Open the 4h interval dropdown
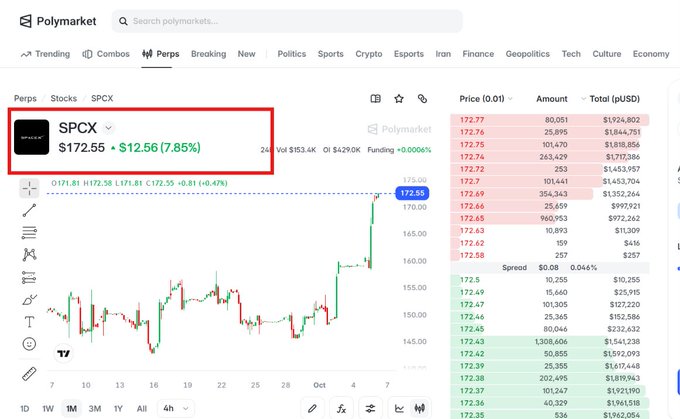Screen dimensions: 680x419 (176, 409)
